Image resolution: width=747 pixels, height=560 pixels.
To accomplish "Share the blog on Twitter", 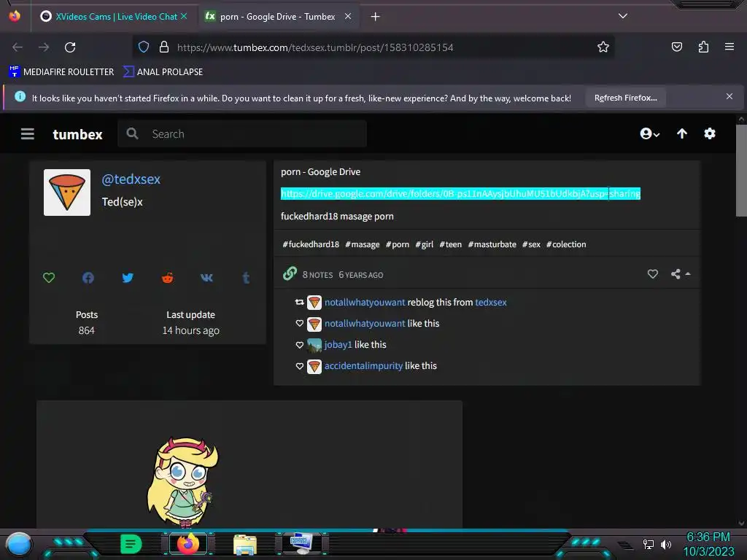I will point(128,278).
